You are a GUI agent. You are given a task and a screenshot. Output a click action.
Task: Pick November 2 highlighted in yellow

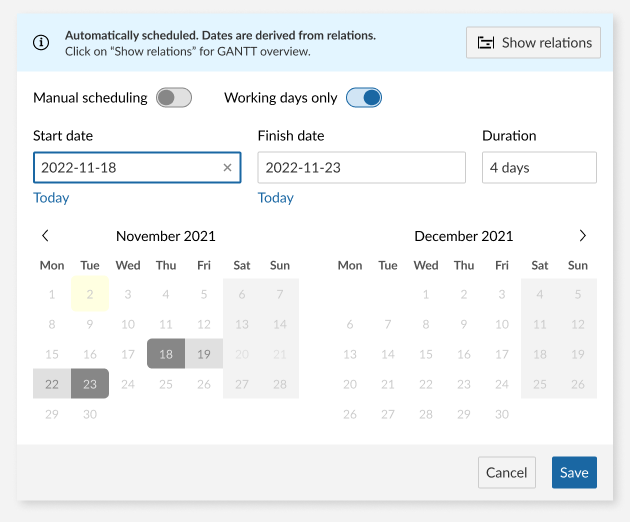[x=90, y=294]
